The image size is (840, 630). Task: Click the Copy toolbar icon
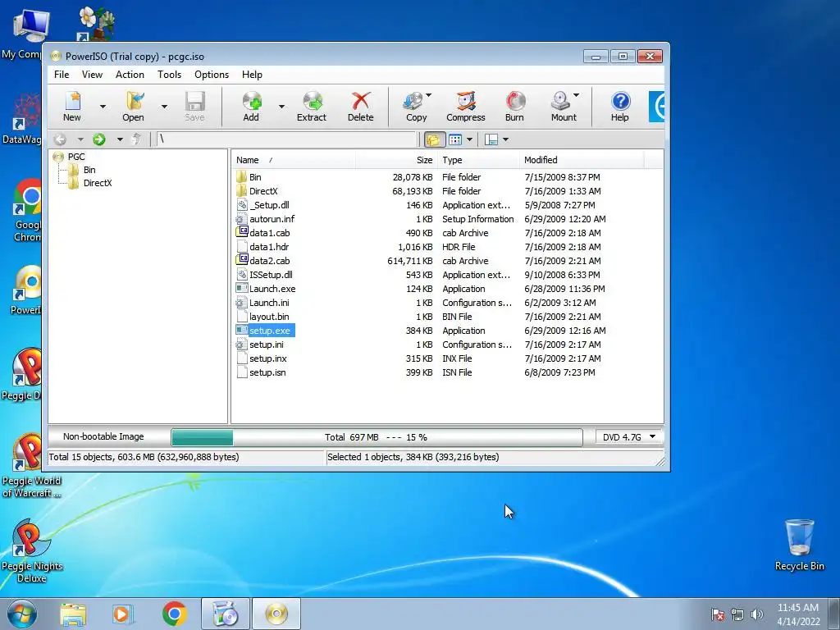[x=413, y=107]
